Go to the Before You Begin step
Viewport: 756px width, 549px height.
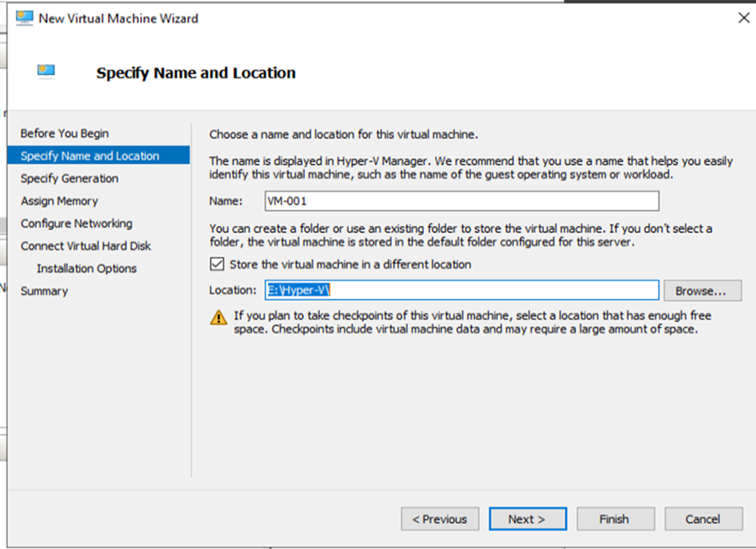[65, 134]
